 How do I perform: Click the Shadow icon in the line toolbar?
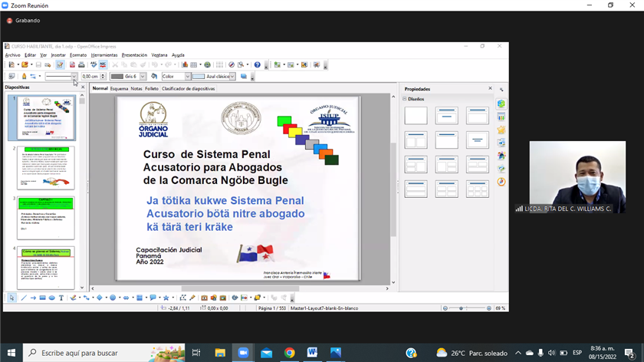(244, 77)
